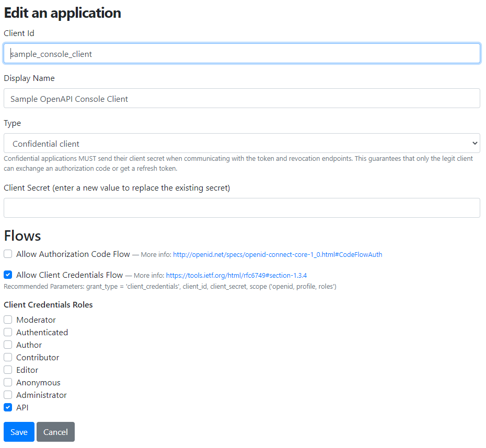Click the 'Client Id' field label

click(19, 33)
